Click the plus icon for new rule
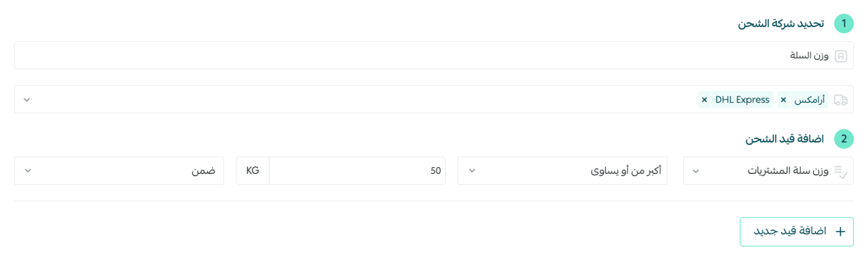868x261 pixels. pyautogui.click(x=840, y=232)
